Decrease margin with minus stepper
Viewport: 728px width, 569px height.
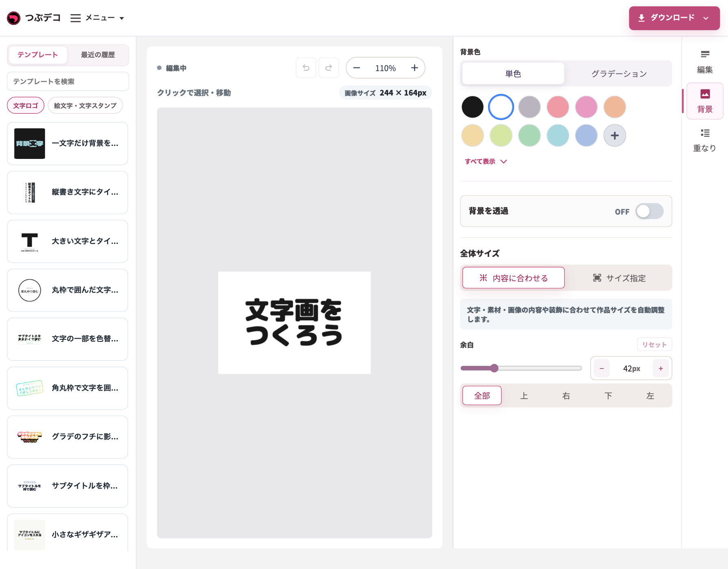pos(602,368)
